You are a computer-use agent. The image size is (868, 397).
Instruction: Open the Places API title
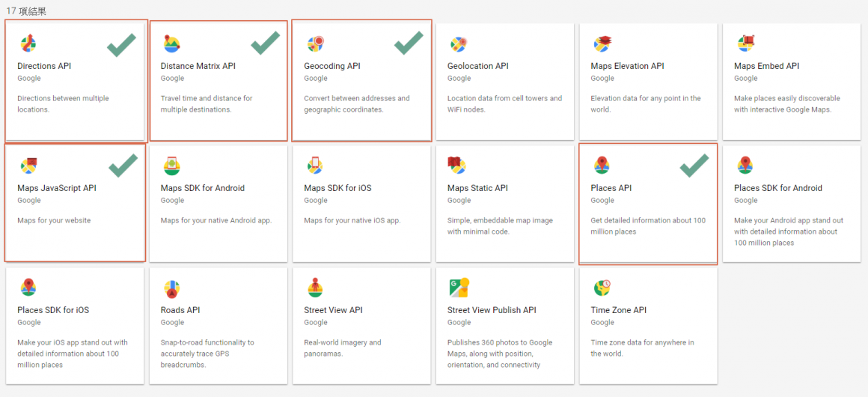(x=611, y=188)
